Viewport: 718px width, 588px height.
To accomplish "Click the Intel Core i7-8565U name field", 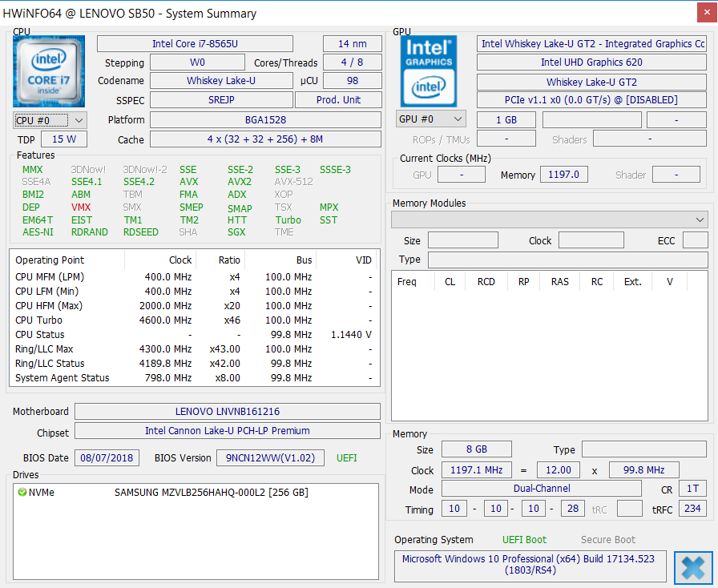I will pos(195,43).
